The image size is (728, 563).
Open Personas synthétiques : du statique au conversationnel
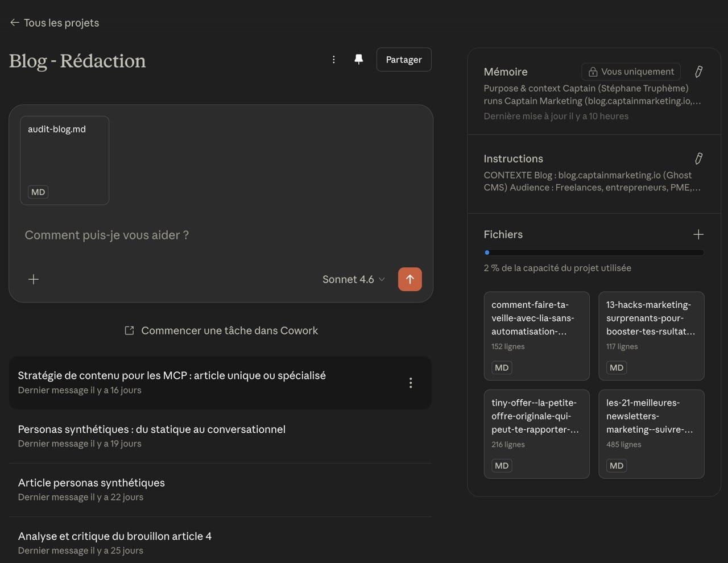[220, 436]
